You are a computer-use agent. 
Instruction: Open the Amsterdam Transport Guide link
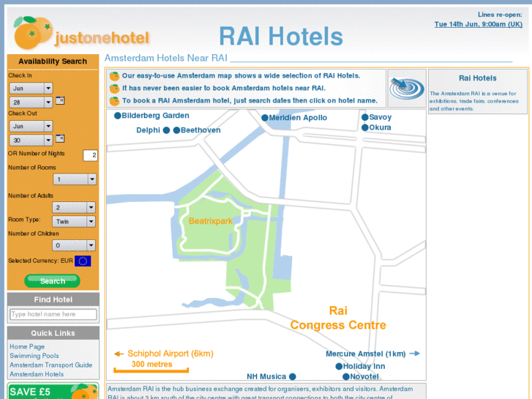coord(51,365)
